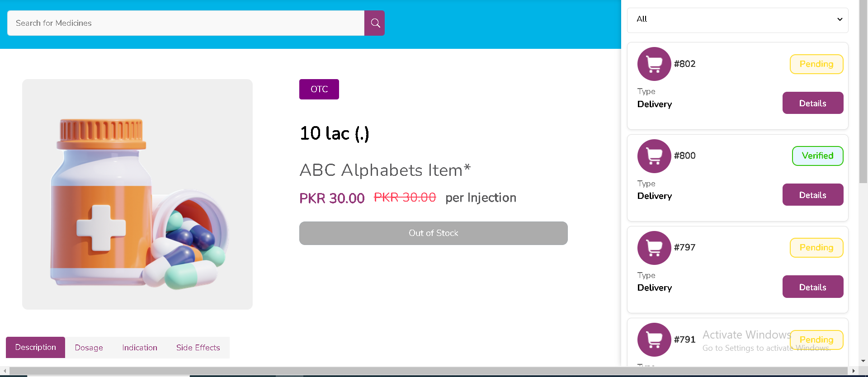Click the cart icon on order #791
868x377 pixels.
tap(654, 339)
